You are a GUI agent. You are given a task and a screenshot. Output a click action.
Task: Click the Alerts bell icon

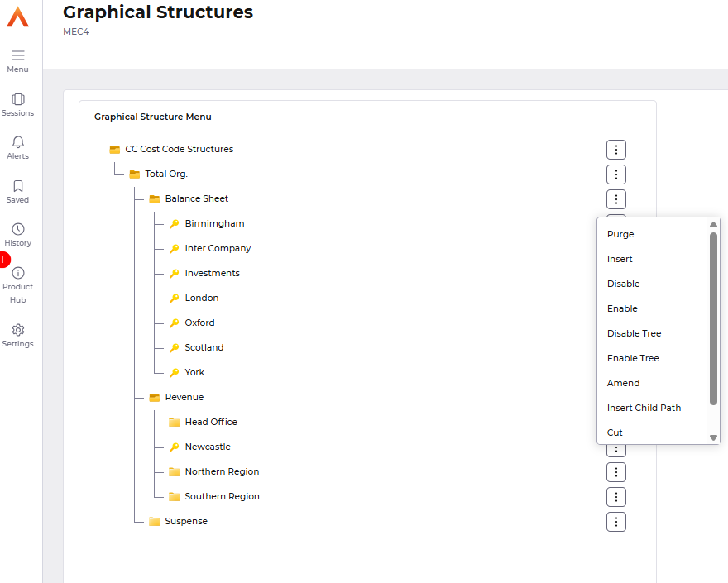coord(18,142)
